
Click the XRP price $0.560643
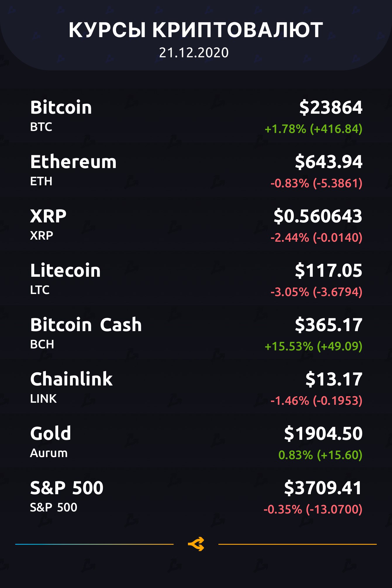[x=318, y=216]
